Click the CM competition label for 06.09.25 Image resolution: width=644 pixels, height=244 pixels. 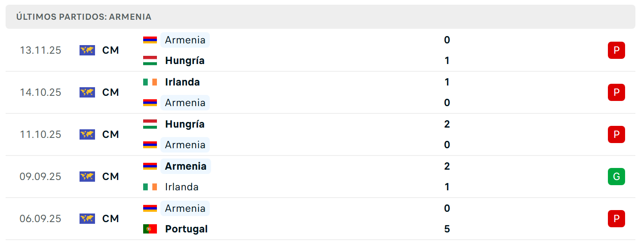110,219
